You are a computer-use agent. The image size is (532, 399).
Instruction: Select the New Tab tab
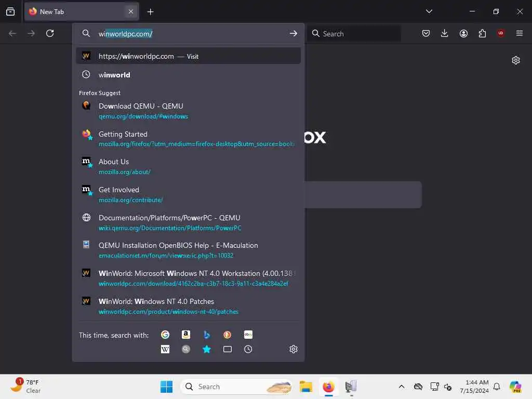(x=82, y=11)
